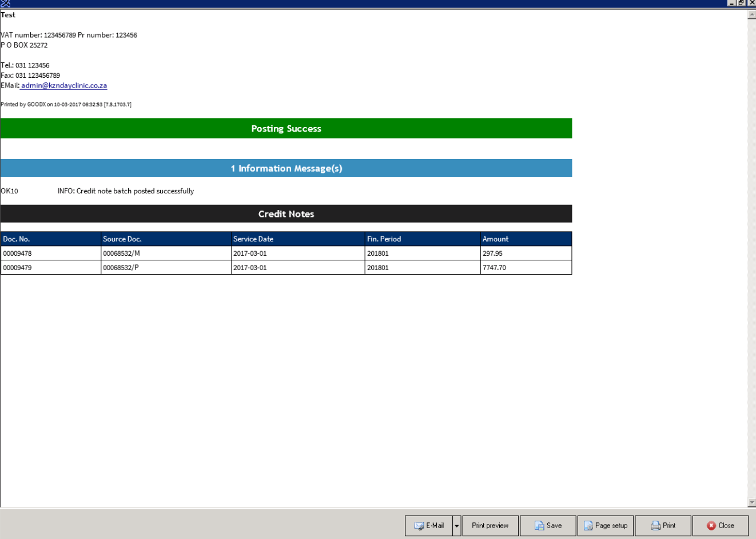Click the E-Mail envelope icon

click(x=420, y=525)
